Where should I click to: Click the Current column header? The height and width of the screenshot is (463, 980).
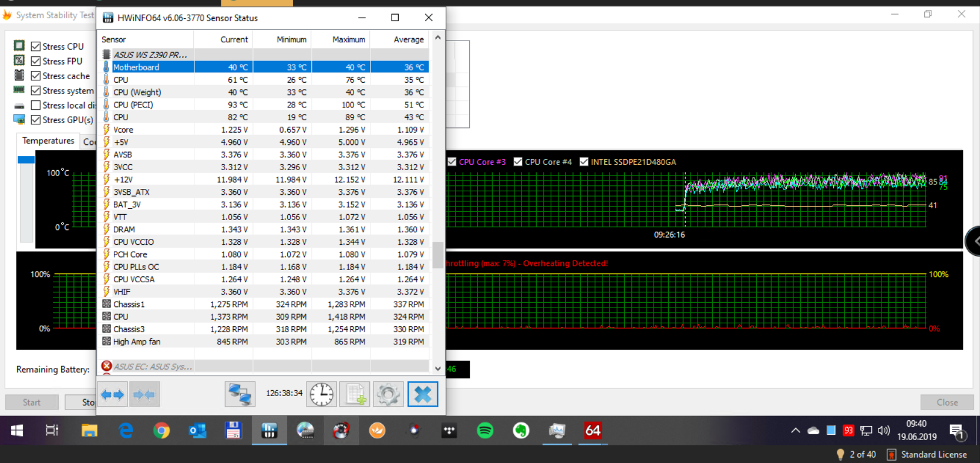pyautogui.click(x=223, y=39)
